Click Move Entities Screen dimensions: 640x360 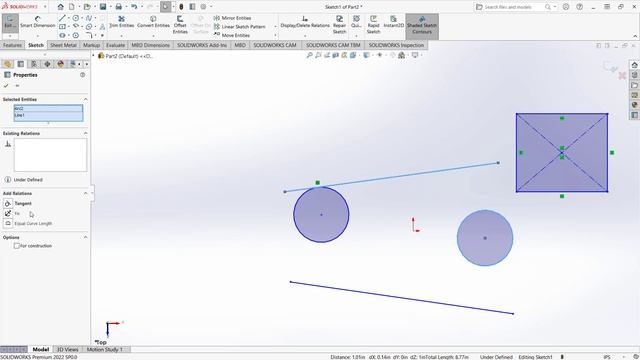[x=231, y=35]
